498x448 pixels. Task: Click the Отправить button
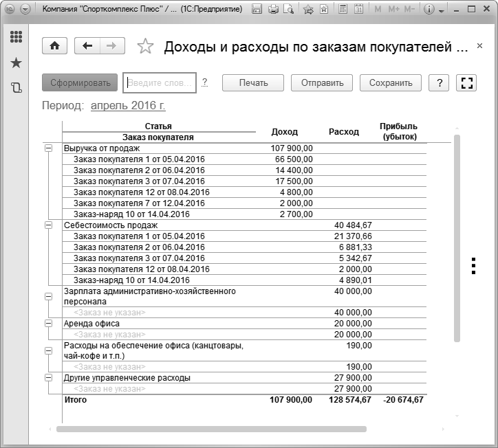pyautogui.click(x=322, y=83)
